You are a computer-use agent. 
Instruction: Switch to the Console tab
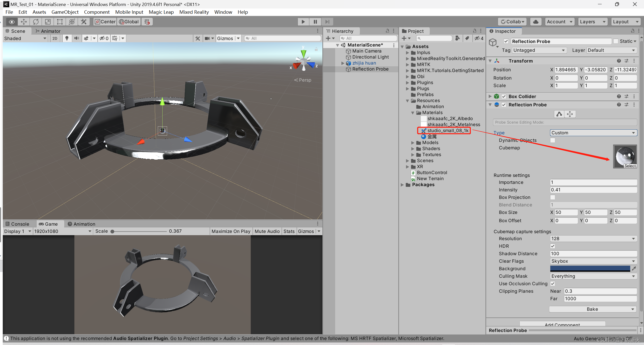pyautogui.click(x=17, y=224)
